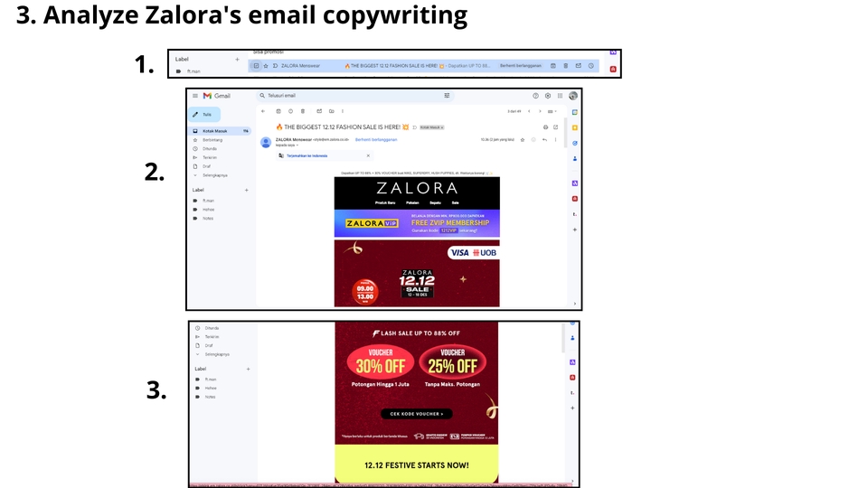Click Terjemahkan ke Indonesia
The height and width of the screenshot is (488, 868).
(x=307, y=156)
